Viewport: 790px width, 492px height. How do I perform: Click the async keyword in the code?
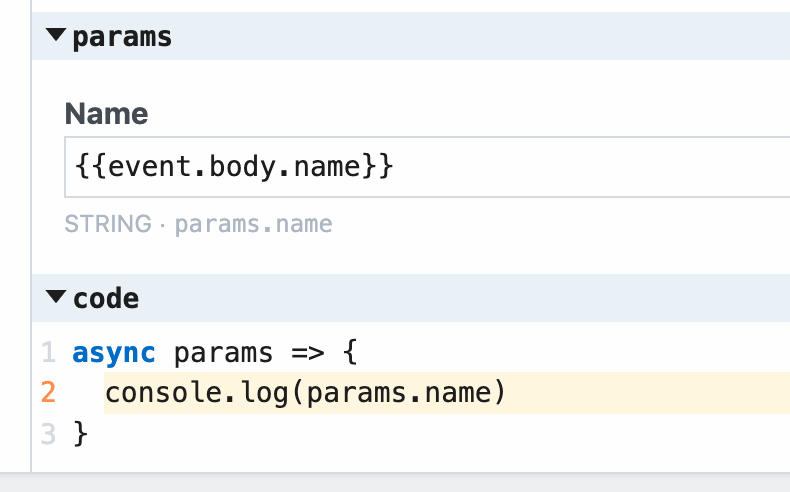[x=114, y=353]
